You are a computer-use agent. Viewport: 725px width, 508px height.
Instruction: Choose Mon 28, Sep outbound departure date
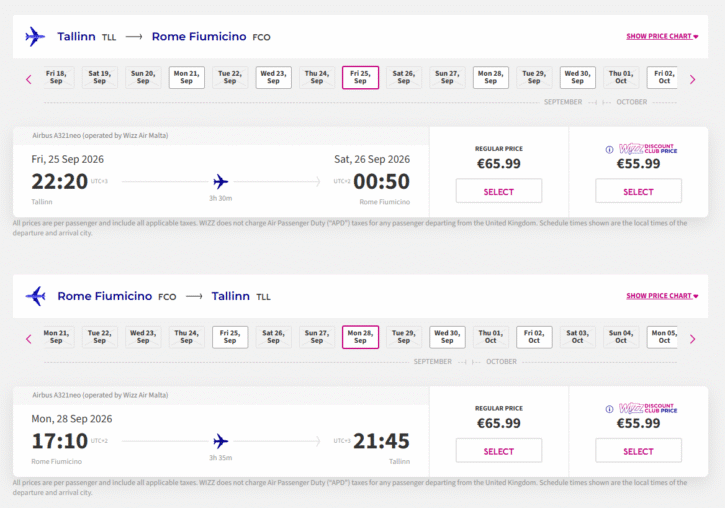tap(490, 78)
